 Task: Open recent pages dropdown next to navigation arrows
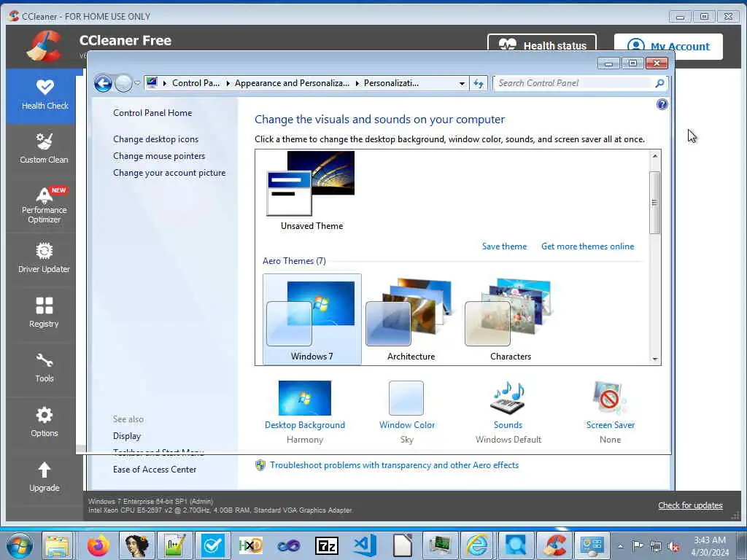click(x=137, y=83)
